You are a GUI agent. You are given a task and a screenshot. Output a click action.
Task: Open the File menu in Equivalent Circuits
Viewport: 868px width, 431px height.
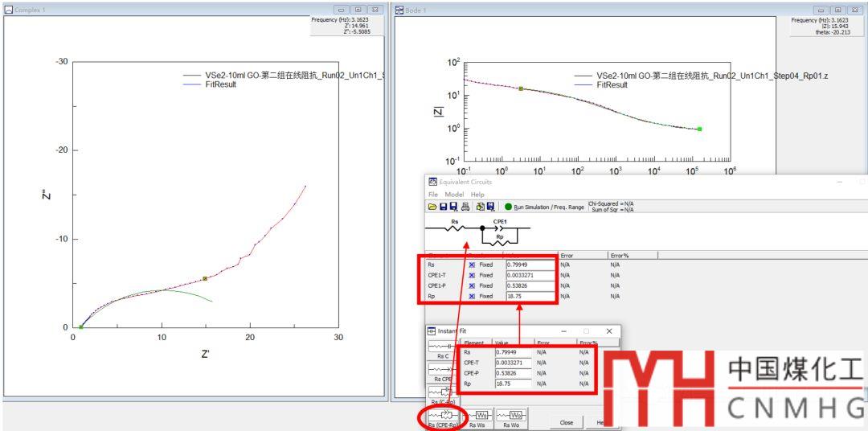[x=432, y=195]
